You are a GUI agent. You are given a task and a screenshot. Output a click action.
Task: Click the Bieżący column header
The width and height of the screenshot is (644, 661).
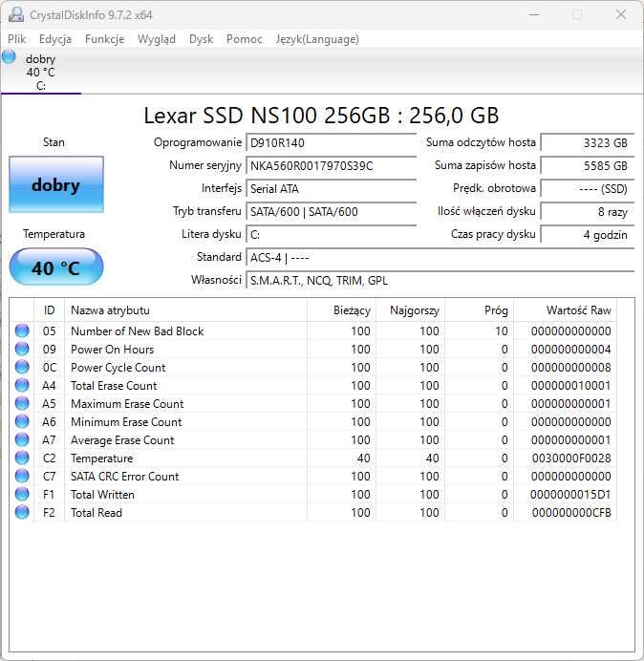coord(341,310)
